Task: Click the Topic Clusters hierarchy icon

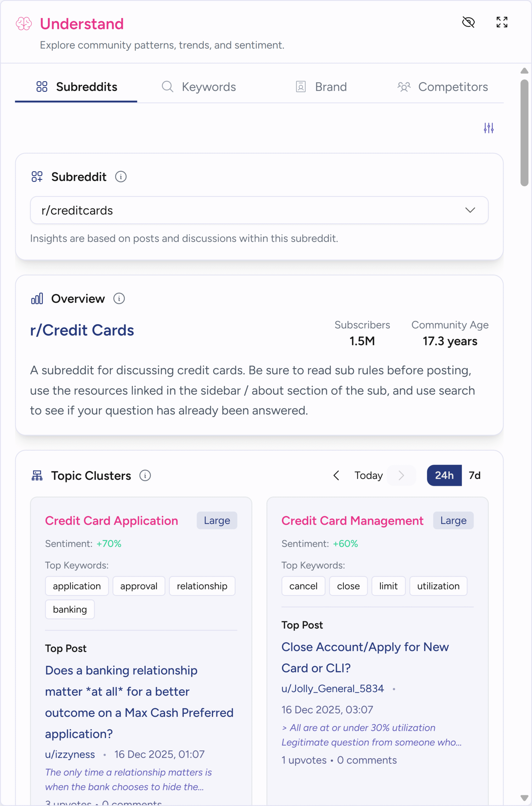Action: click(x=37, y=476)
